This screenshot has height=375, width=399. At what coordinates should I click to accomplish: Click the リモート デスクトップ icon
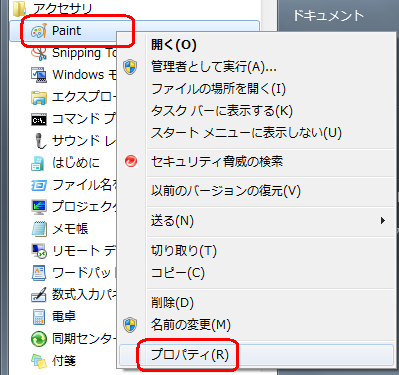pos(39,251)
